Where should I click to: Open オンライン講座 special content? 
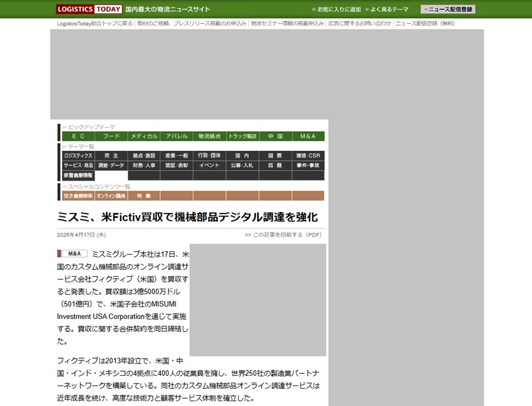click(x=111, y=196)
